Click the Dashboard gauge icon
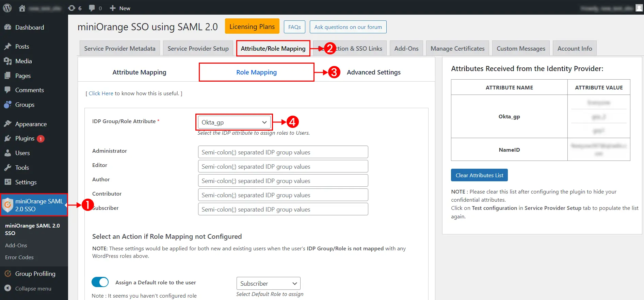 coord(8,27)
